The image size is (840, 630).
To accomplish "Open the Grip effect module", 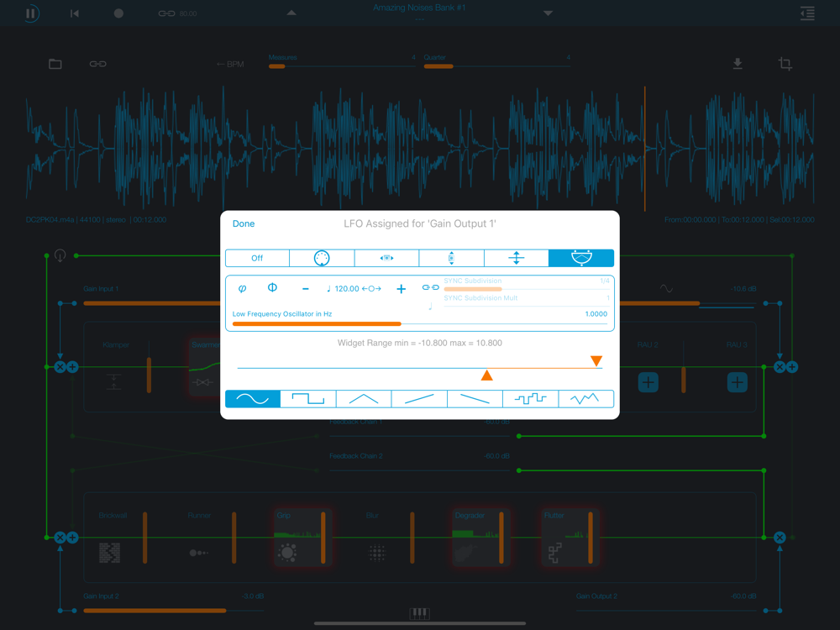I will (x=302, y=538).
